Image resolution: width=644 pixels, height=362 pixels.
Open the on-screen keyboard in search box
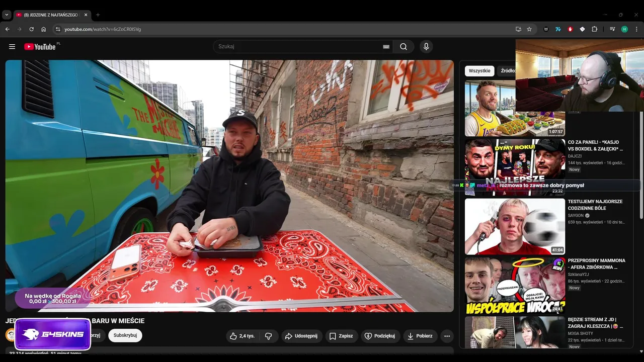tap(386, 47)
